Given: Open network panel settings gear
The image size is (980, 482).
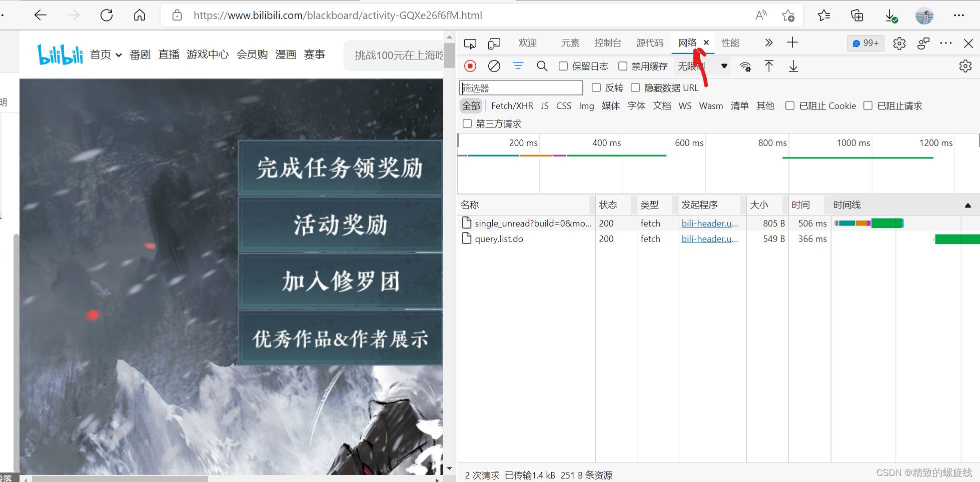Looking at the screenshot, I should tap(965, 66).
